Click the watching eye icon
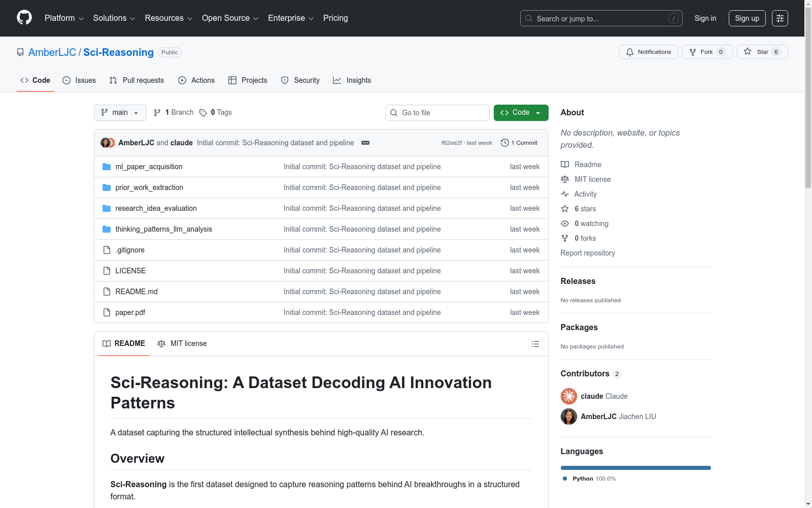 [565, 224]
